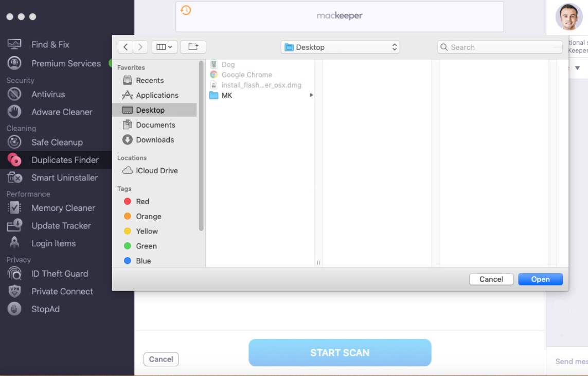Click the history clock icon by MacKeeper title
Screen dimensions: 588x376
[186, 10]
